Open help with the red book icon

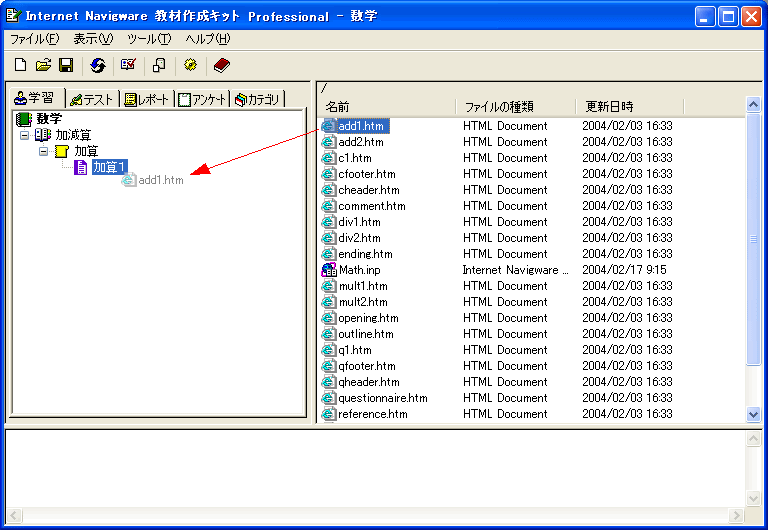pos(221,65)
